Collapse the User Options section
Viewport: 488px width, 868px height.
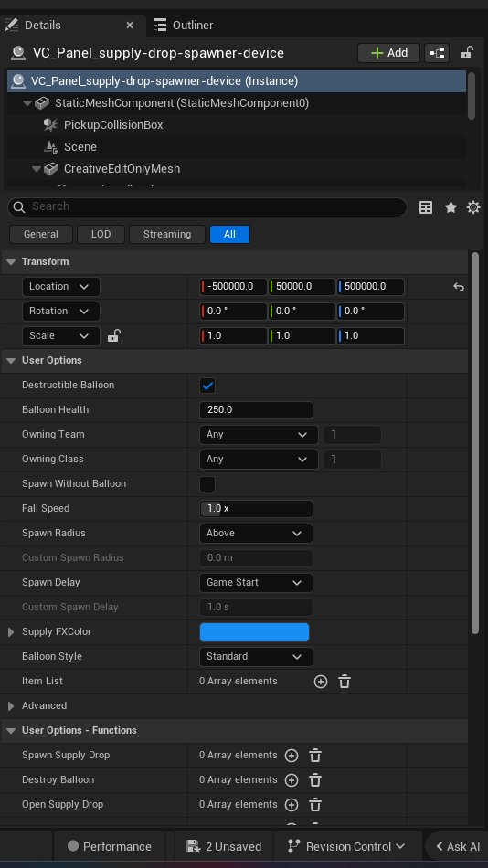(x=11, y=360)
